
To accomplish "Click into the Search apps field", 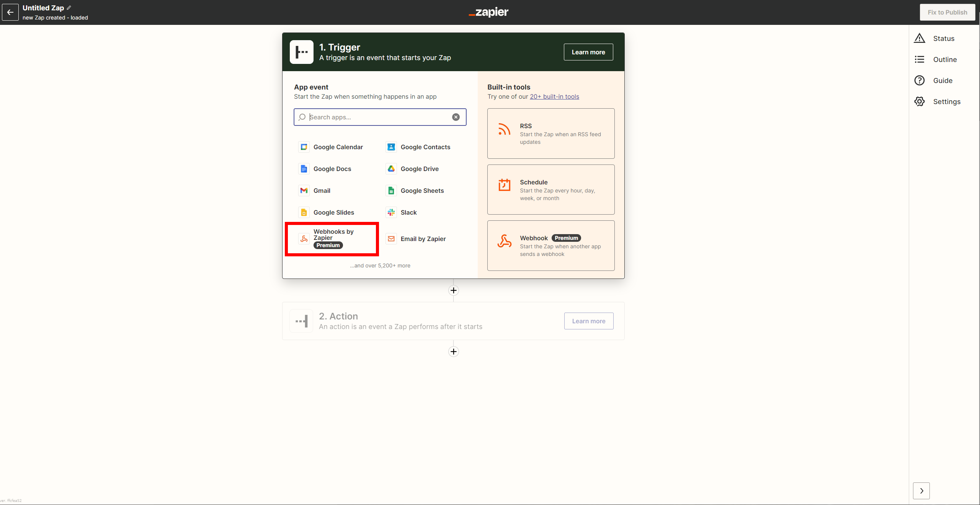I will [x=379, y=117].
